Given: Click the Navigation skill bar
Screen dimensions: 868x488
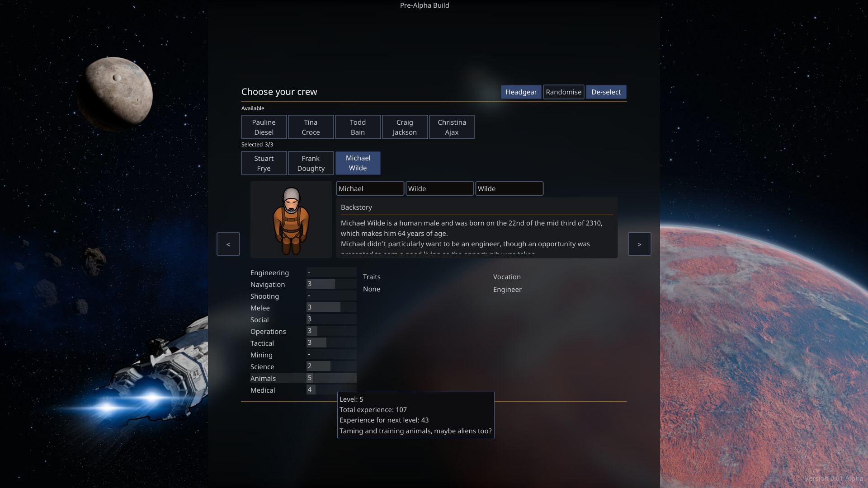Looking at the screenshot, I should coord(331,284).
